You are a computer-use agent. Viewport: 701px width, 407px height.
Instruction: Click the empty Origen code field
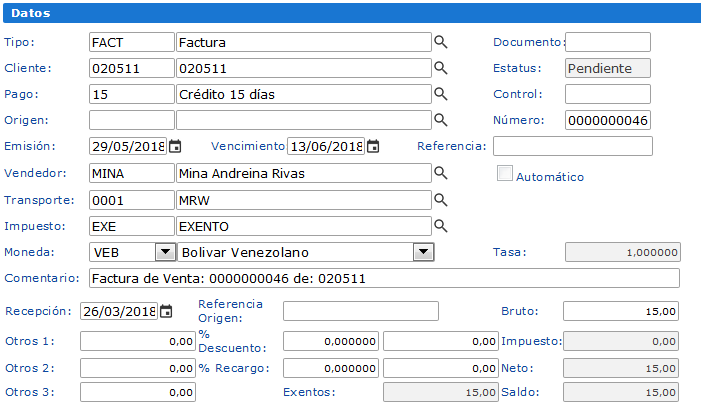point(131,120)
